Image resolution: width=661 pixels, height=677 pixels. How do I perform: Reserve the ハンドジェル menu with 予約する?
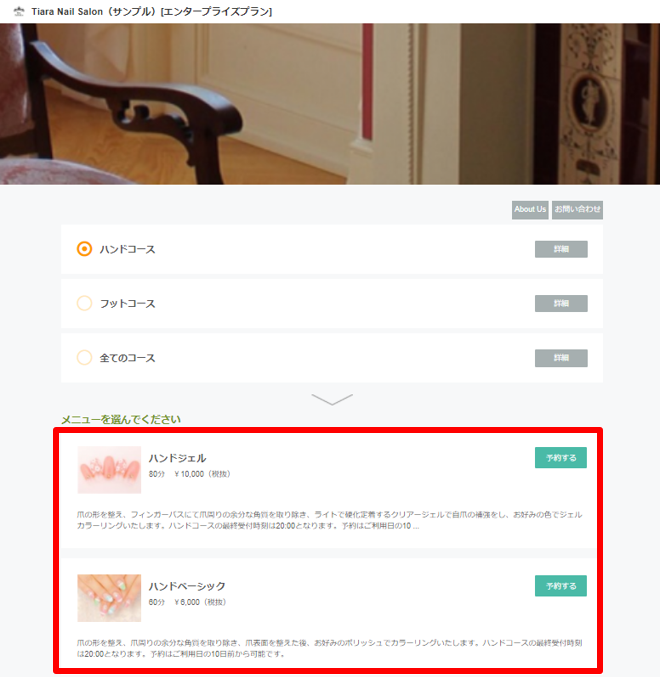click(x=560, y=458)
